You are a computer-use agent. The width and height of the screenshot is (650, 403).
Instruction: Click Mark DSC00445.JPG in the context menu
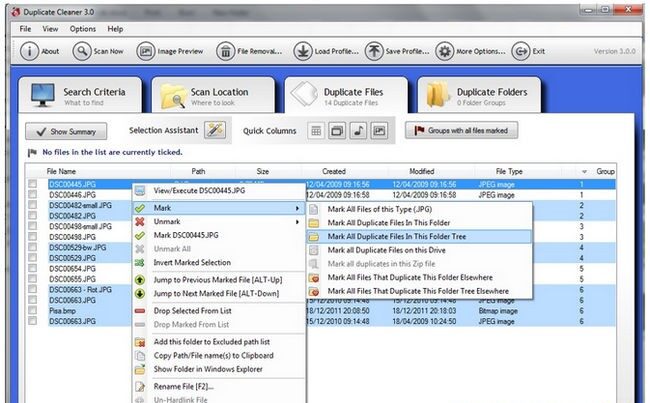[x=219, y=235]
